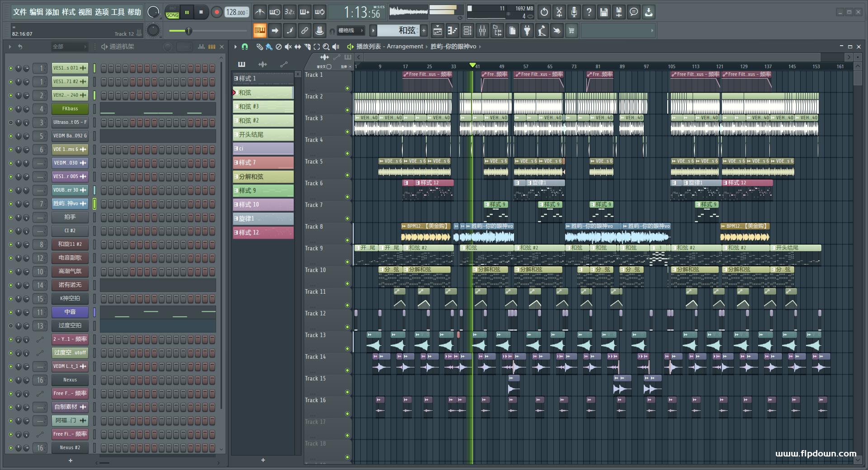Open pattern selector arrow left of 和弦
Screen dimensions: 868x470
click(x=373, y=31)
